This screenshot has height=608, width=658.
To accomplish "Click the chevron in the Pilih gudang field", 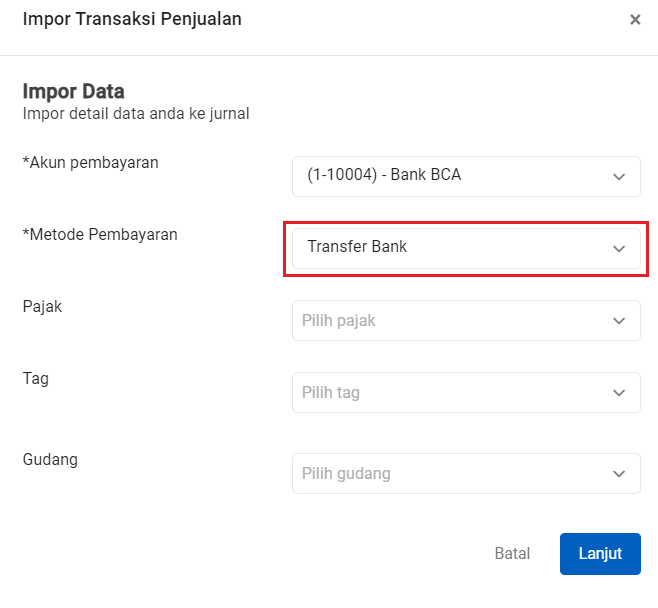I will coord(618,474).
